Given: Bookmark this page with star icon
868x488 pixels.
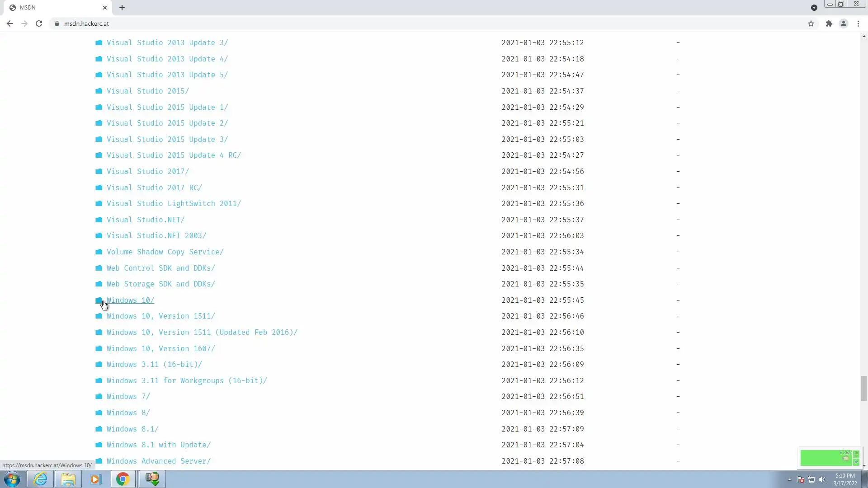Looking at the screenshot, I should pyautogui.click(x=811, y=23).
